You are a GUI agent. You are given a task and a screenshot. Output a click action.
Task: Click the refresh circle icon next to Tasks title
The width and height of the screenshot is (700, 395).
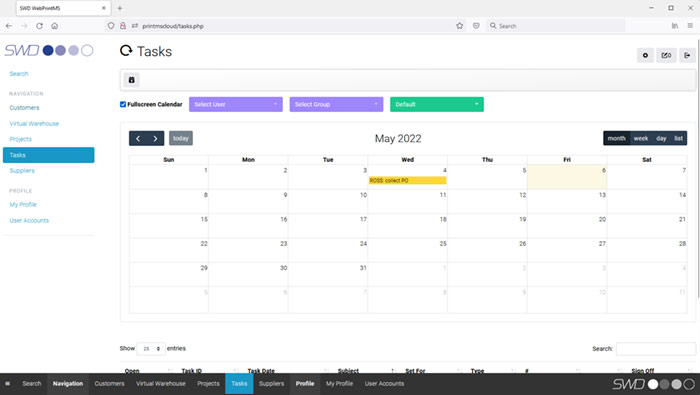click(x=126, y=51)
